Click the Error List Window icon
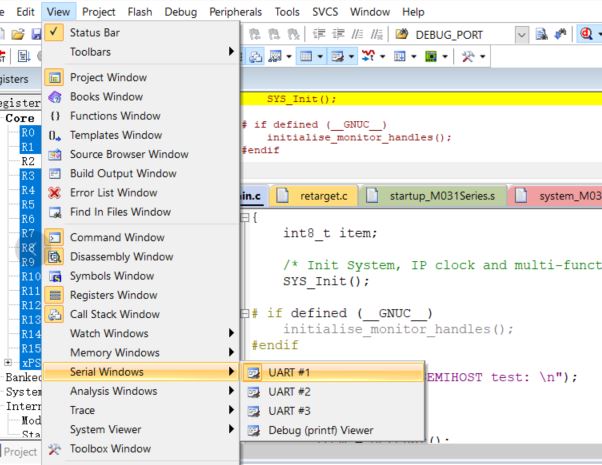This screenshot has width=602, height=465. (x=55, y=193)
